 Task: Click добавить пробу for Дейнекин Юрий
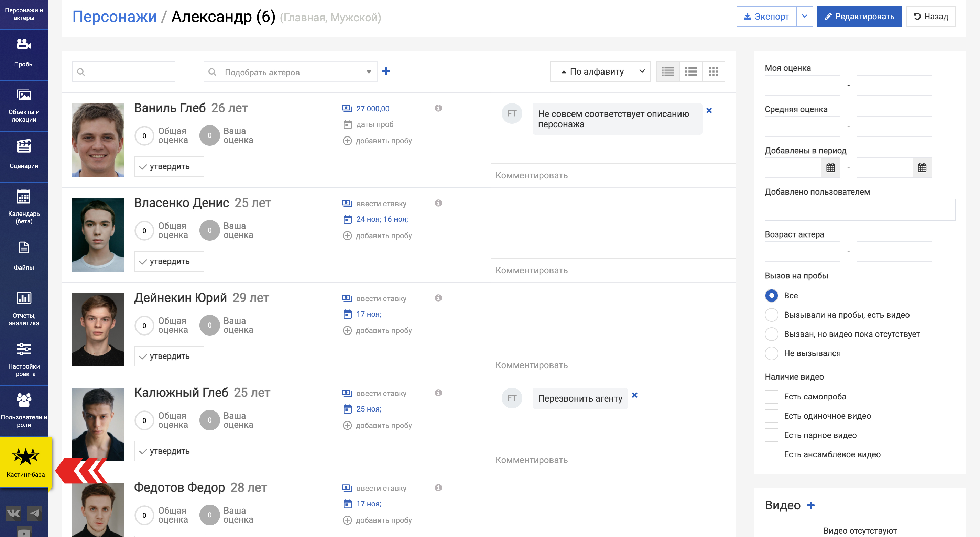tap(383, 330)
